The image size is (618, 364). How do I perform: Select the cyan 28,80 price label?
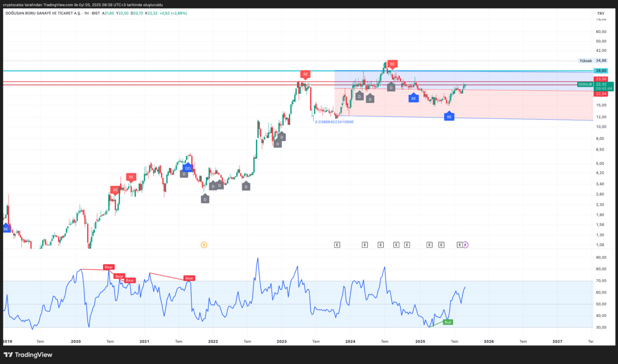tap(601, 71)
